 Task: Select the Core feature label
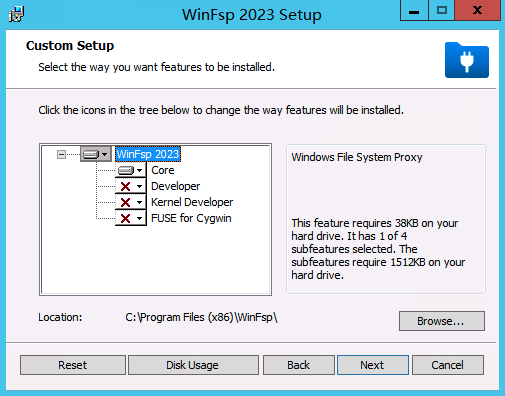tap(163, 170)
